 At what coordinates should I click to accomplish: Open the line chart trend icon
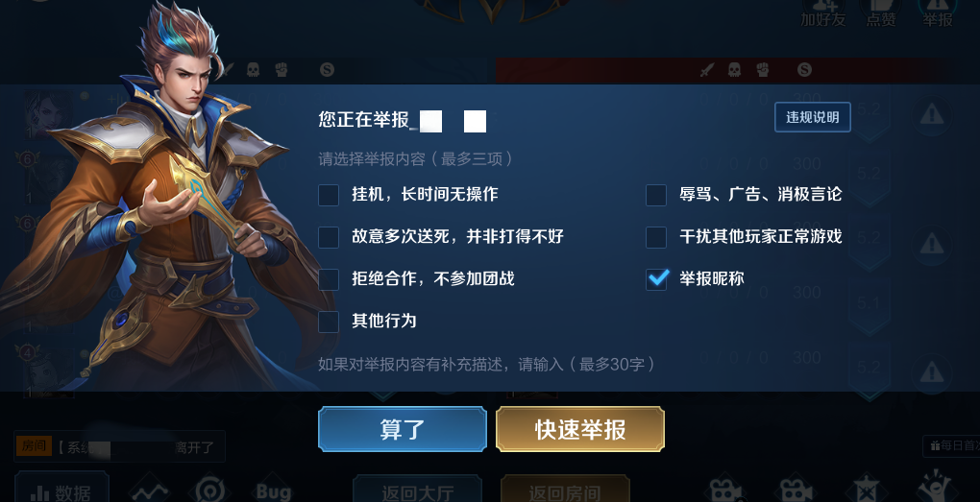[149, 491]
